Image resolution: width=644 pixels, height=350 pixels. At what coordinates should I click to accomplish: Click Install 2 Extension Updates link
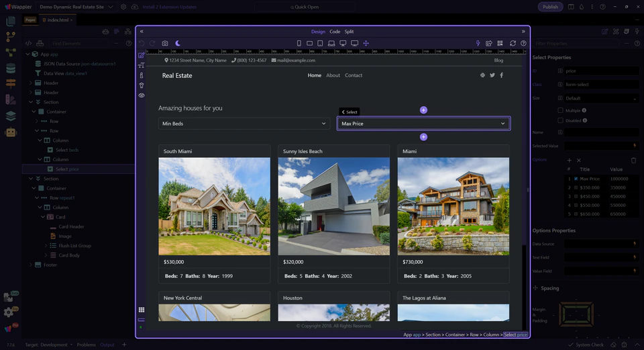click(x=170, y=7)
